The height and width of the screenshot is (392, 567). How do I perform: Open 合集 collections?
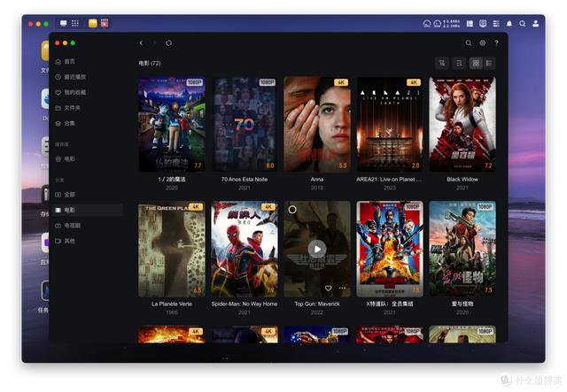(x=88, y=123)
